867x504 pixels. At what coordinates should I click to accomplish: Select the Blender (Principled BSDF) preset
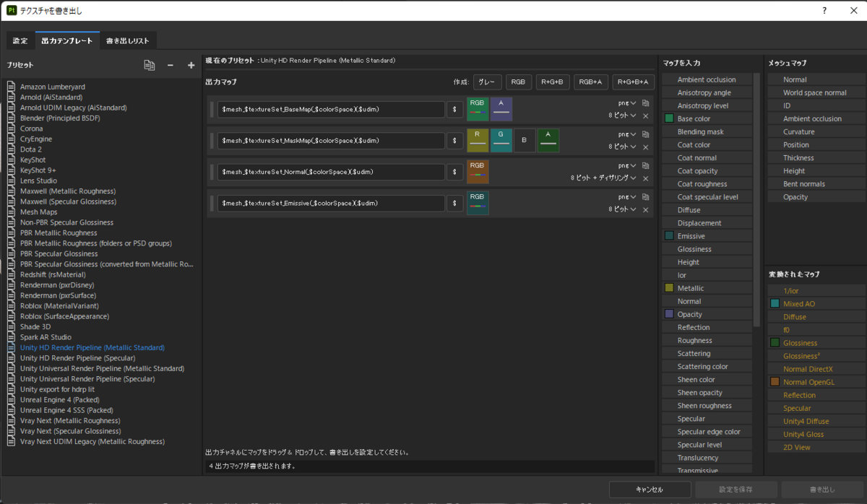[x=60, y=118]
